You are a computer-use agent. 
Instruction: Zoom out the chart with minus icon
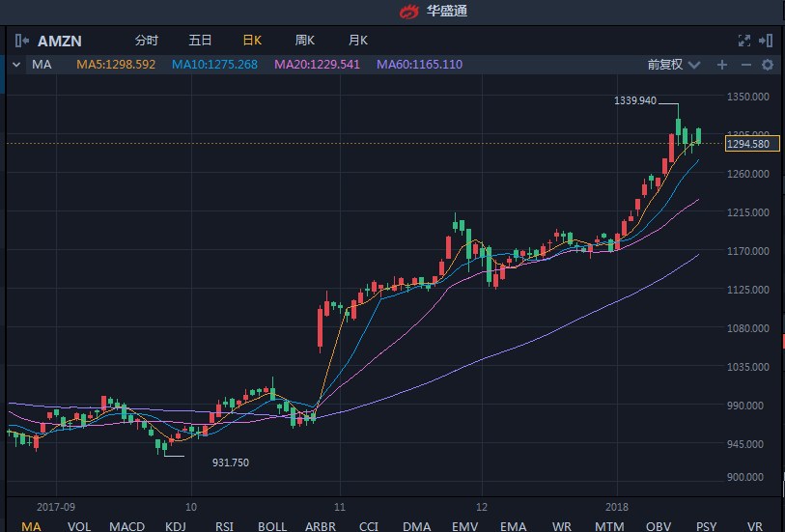pyautogui.click(x=745, y=65)
